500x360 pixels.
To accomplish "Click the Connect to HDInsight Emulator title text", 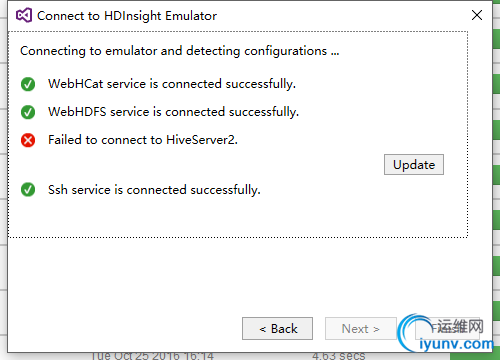I will pos(127,16).
